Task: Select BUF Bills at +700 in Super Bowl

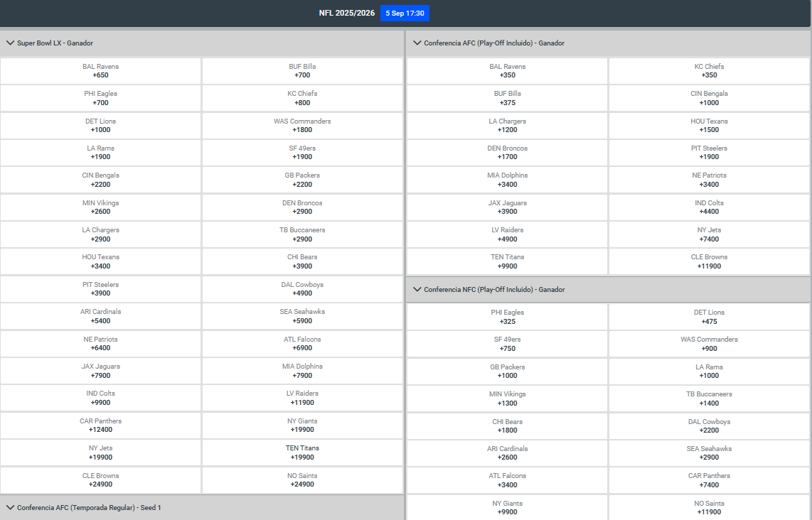Action: 302,71
